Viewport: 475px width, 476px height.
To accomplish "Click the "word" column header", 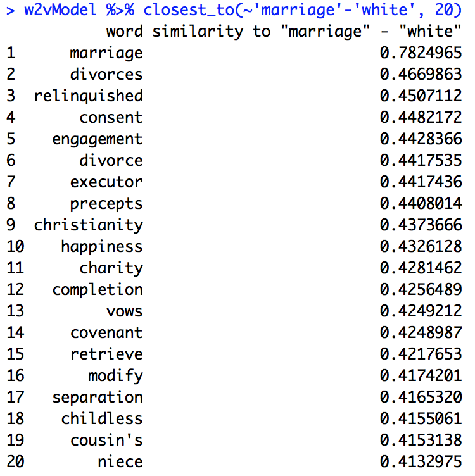I will (124, 32).
